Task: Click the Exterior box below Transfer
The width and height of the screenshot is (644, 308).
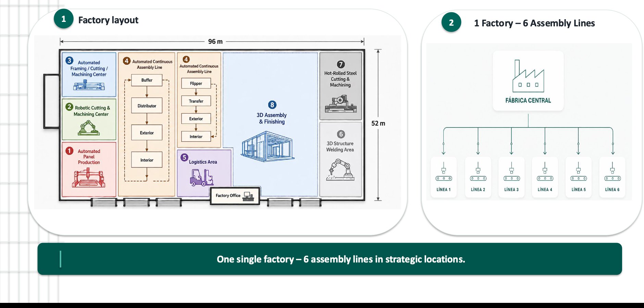Action: click(196, 119)
